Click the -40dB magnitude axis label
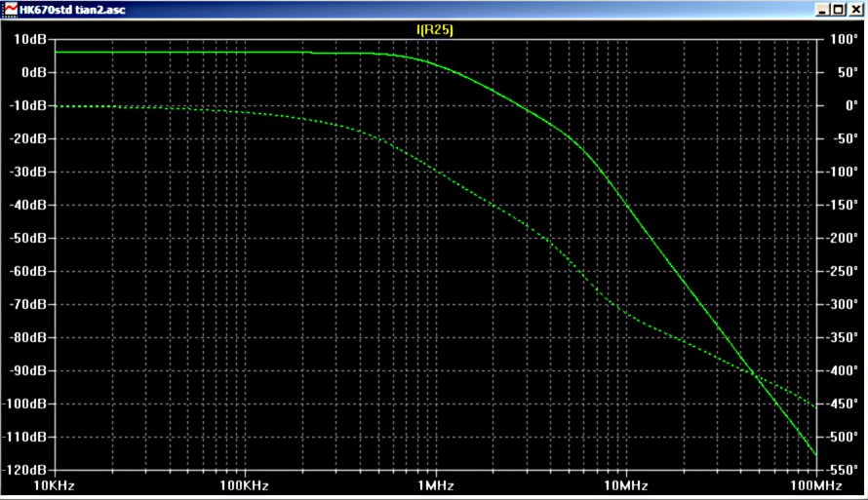 (x=28, y=206)
